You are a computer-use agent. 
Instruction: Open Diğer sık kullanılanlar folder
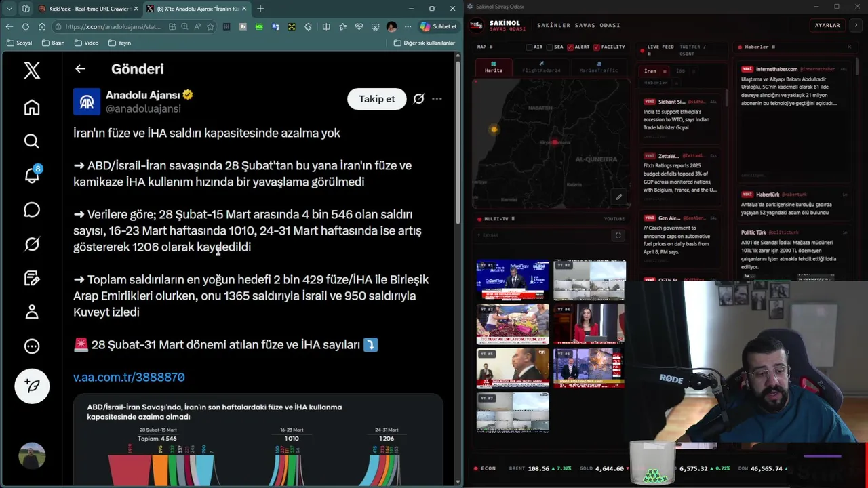point(425,43)
